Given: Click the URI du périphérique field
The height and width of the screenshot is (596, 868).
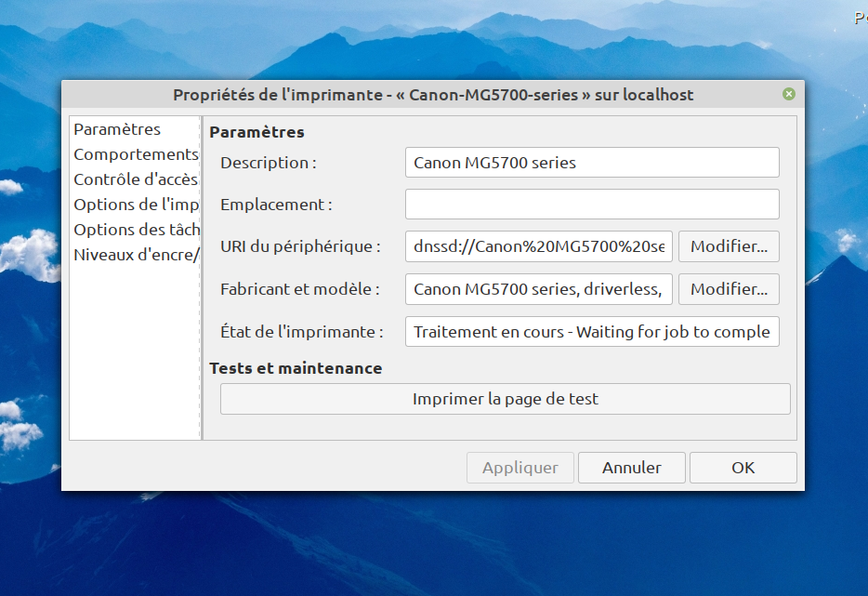Looking at the screenshot, I should 539,247.
